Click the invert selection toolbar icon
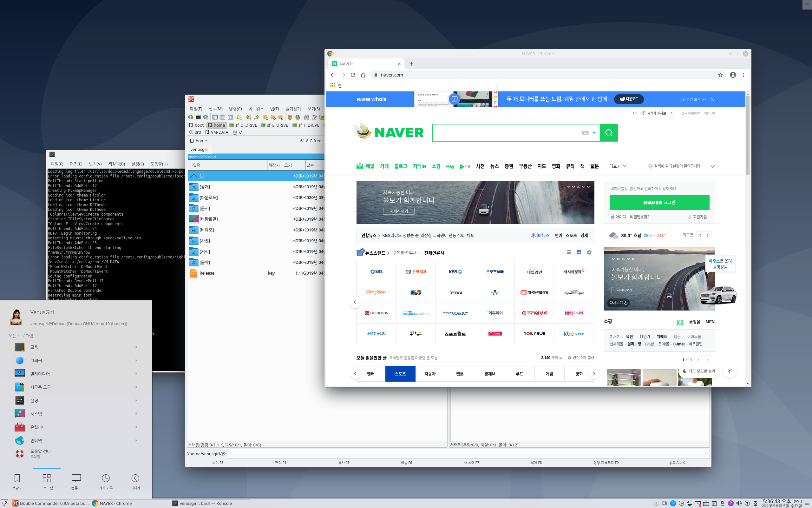812x508 pixels. [x=280, y=117]
